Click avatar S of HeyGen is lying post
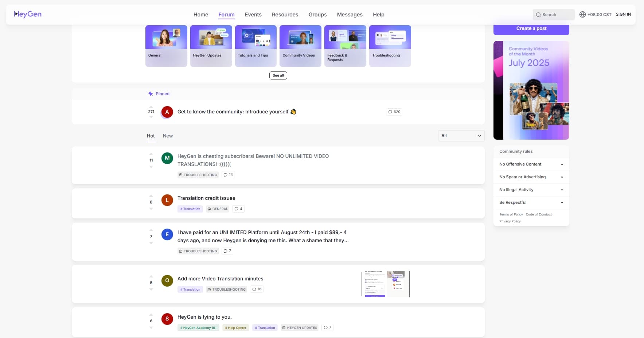Screen dimensions: 644x338 coord(167,319)
